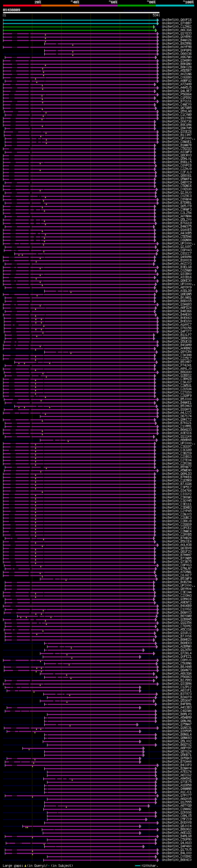Select the label UniRef100_A5D5R7
Viewport: 197px width, 868px height.
tap(177, 71)
